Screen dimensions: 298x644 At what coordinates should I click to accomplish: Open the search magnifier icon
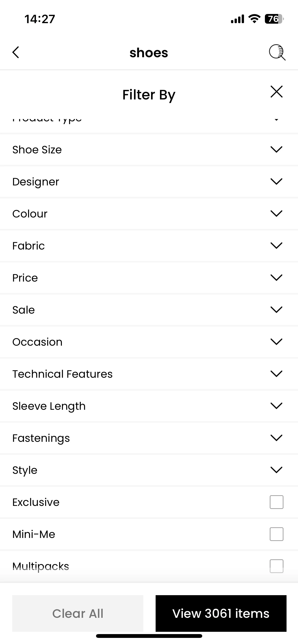pyautogui.click(x=277, y=52)
